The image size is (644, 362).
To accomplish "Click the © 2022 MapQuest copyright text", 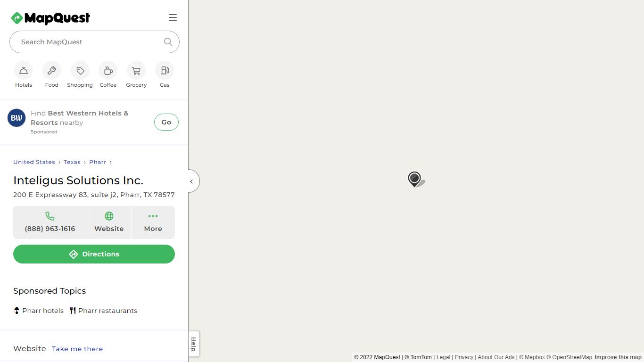I will [x=377, y=357].
